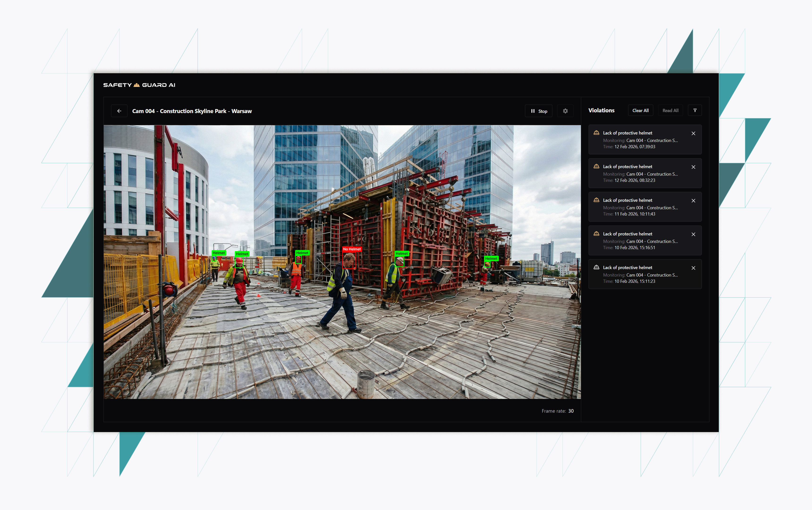Screen dimensions: 812x510
Task: Click helmet icon on first violation card
Action: 596,133
